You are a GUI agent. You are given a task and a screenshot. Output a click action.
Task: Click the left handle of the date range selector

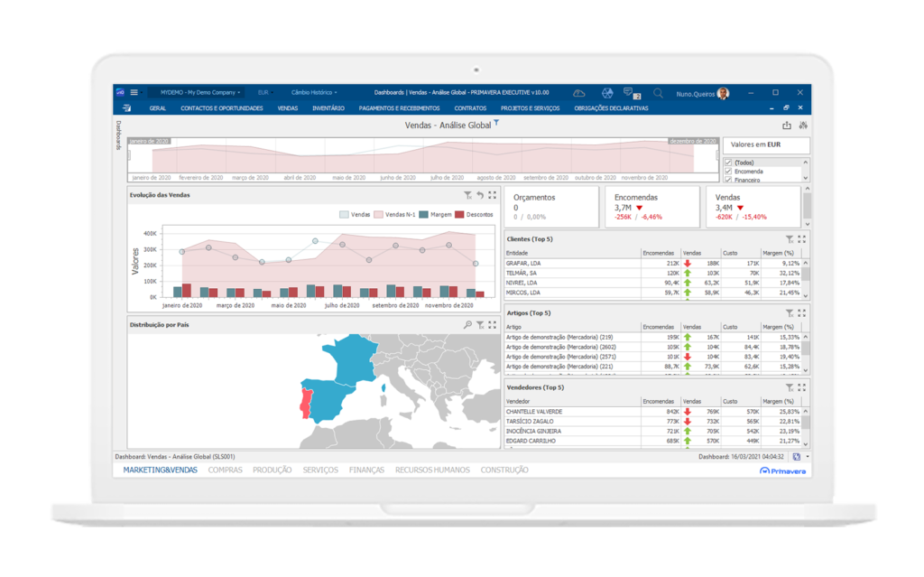pyautogui.click(x=129, y=155)
